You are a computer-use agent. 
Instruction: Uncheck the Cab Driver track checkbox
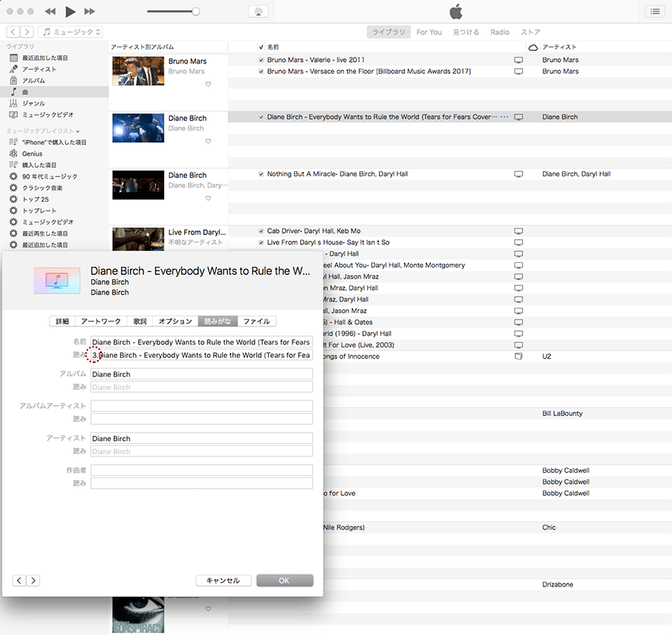261,231
